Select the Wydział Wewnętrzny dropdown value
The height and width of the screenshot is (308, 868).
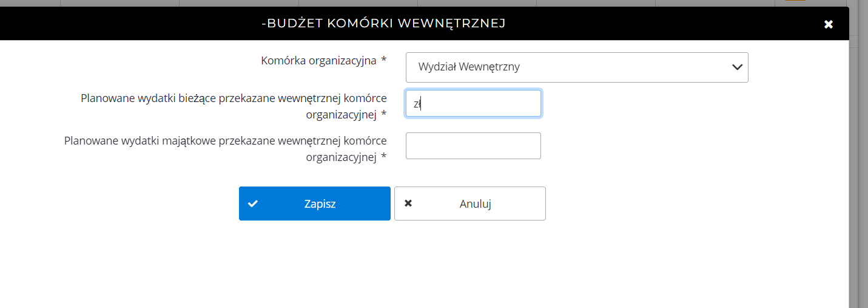[469, 67]
